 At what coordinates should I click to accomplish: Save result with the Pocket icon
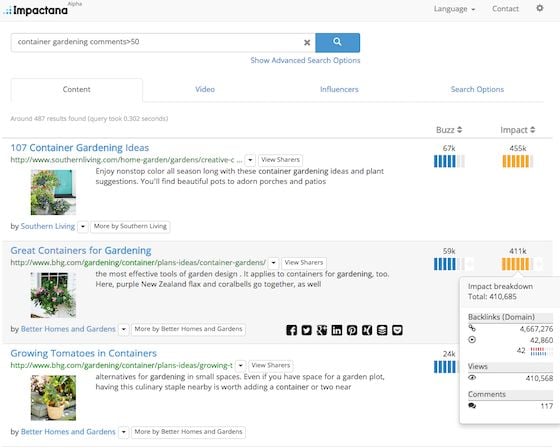397,330
